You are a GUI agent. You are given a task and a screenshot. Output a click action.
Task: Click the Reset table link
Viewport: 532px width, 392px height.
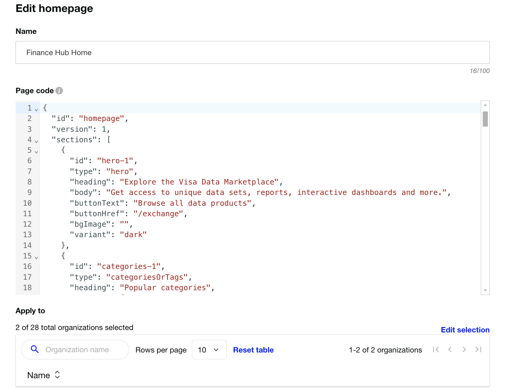click(x=253, y=350)
